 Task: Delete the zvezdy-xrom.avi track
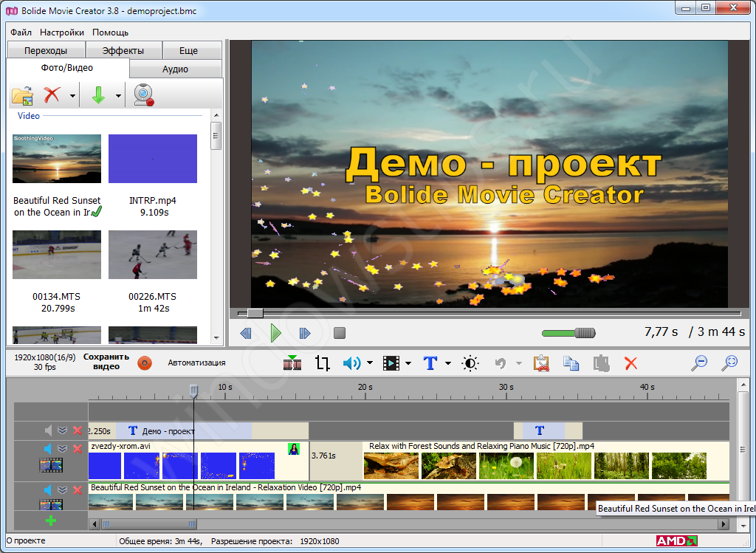pyautogui.click(x=77, y=449)
